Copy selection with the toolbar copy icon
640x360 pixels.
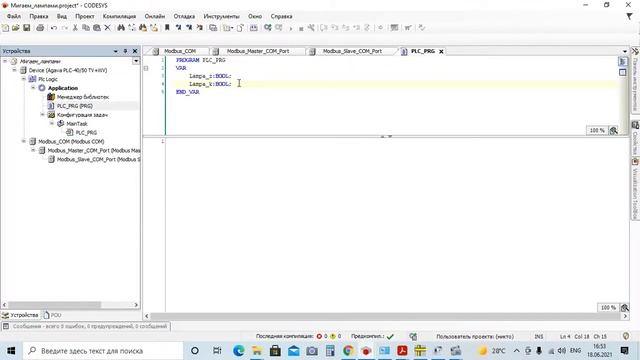tap(86, 28)
